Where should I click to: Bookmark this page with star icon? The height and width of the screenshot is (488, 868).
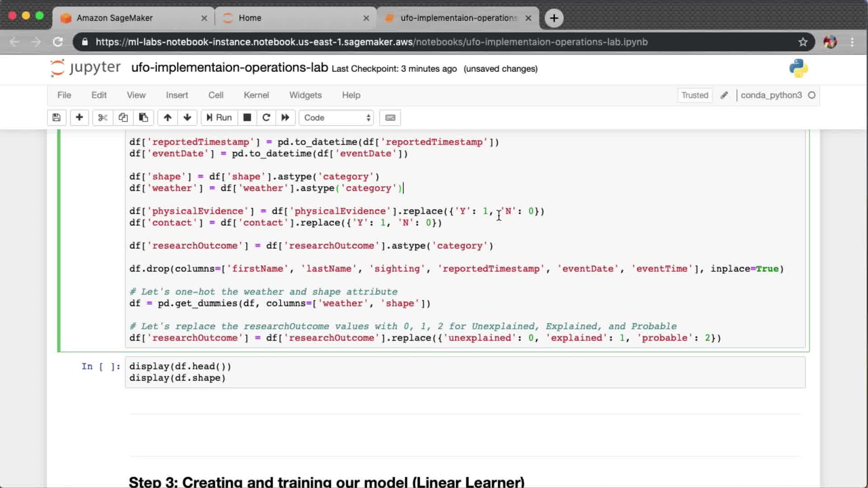point(803,42)
